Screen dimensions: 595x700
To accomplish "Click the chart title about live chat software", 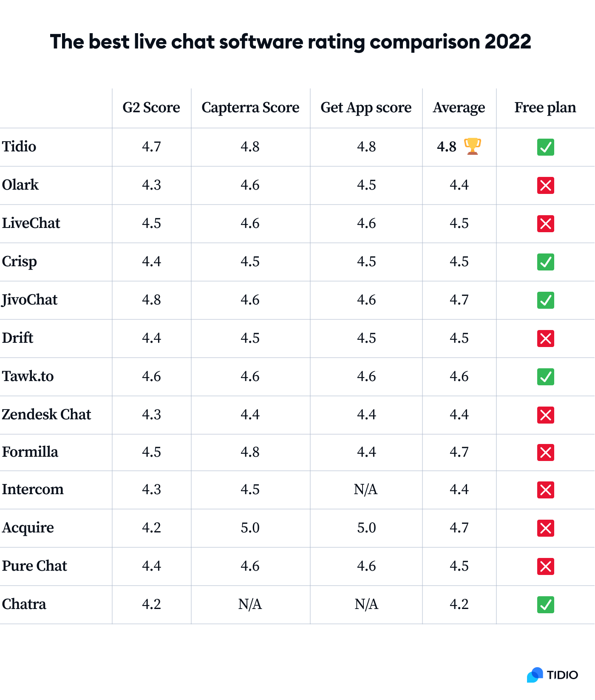I will pos(291,42).
